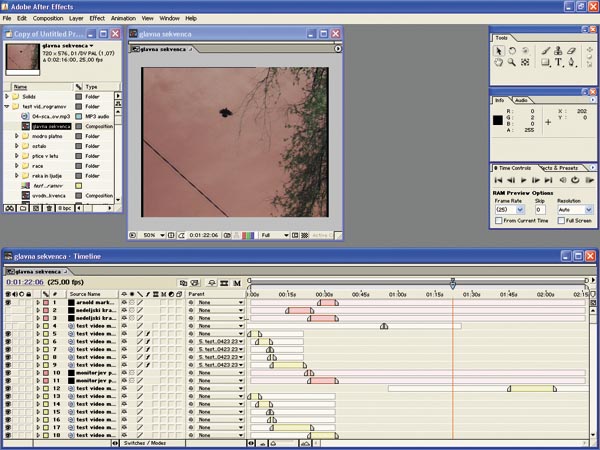Select the Hand tool

coord(500,62)
